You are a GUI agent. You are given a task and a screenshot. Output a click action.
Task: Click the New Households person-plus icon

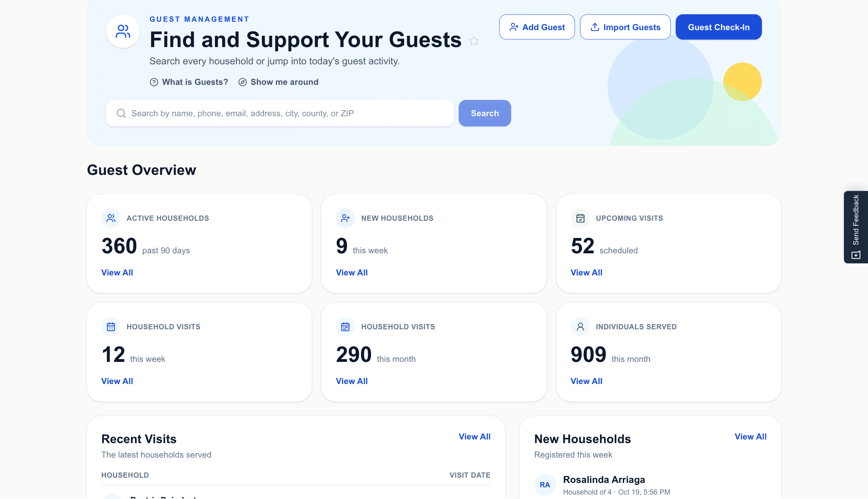pos(346,218)
